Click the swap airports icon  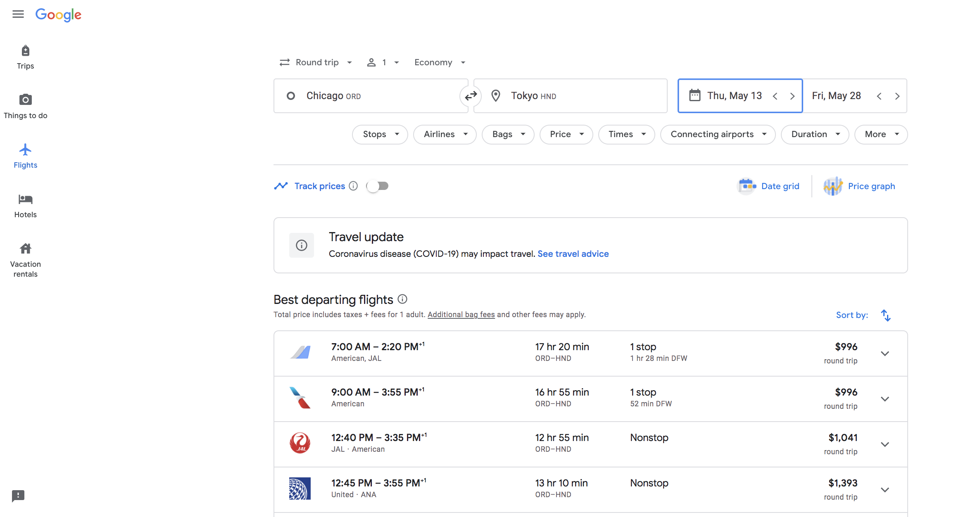471,96
